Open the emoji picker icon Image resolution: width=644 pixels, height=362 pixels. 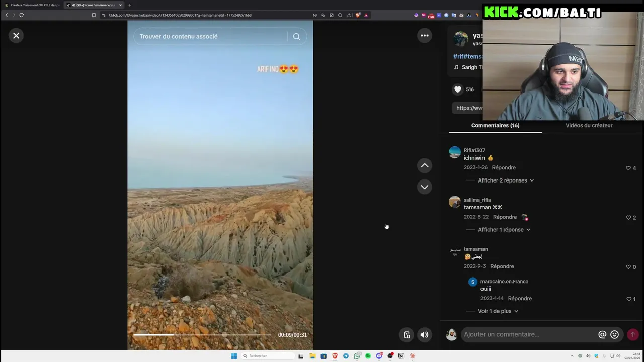point(614,334)
